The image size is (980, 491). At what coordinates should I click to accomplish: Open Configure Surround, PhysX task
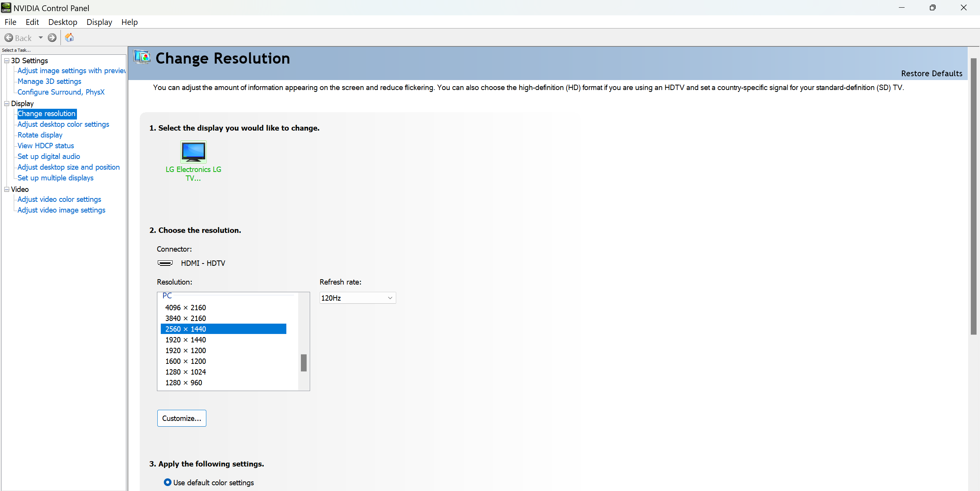(61, 92)
